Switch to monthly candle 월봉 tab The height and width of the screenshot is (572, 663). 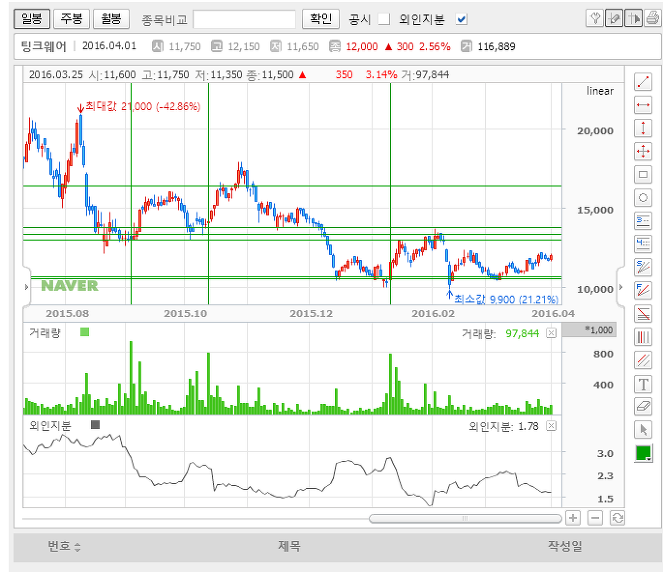(x=111, y=19)
